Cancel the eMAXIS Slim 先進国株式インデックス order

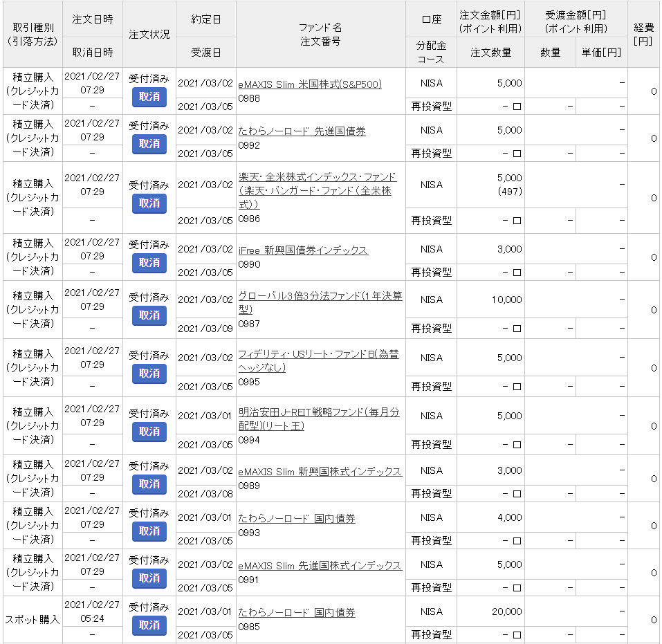tap(149, 578)
